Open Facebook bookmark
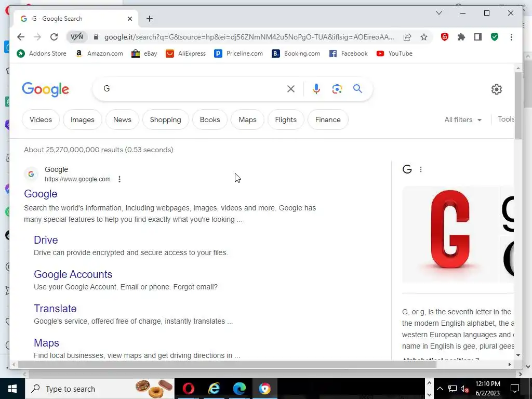This screenshot has width=532, height=399. (349, 54)
